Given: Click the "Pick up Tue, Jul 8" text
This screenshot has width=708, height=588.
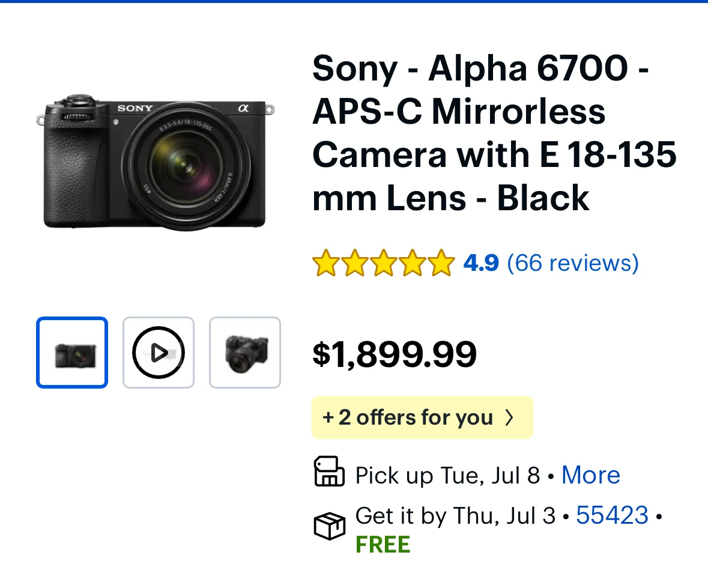Looking at the screenshot, I should point(447,476).
